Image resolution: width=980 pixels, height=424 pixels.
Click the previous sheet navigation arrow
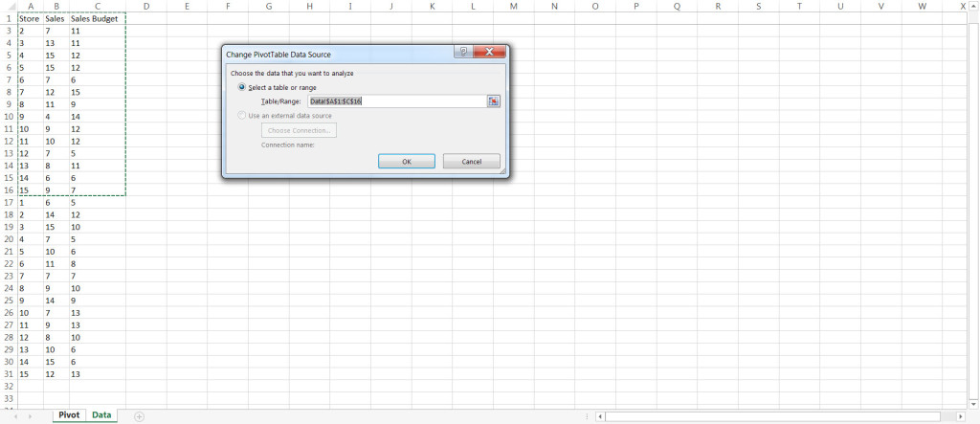pos(14,416)
